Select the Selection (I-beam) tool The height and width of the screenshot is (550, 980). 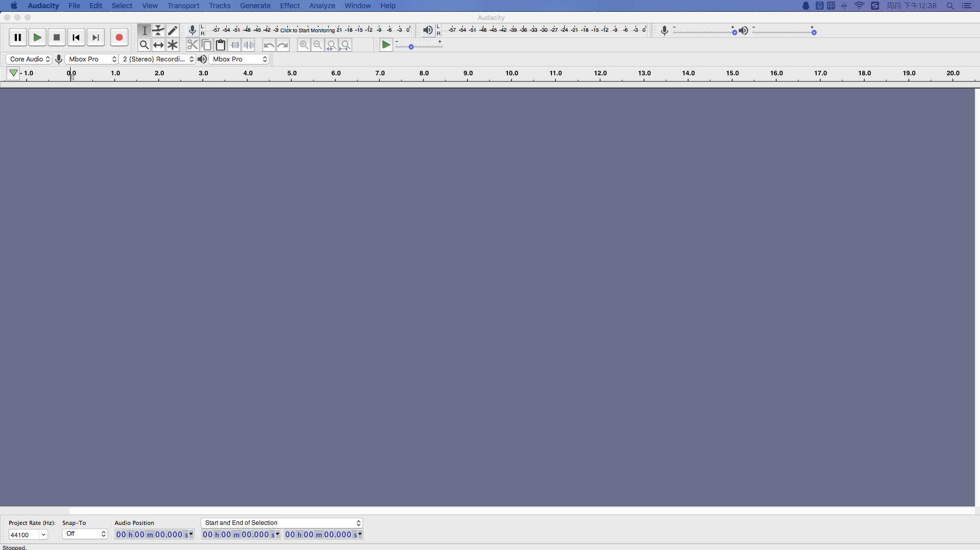point(144,31)
